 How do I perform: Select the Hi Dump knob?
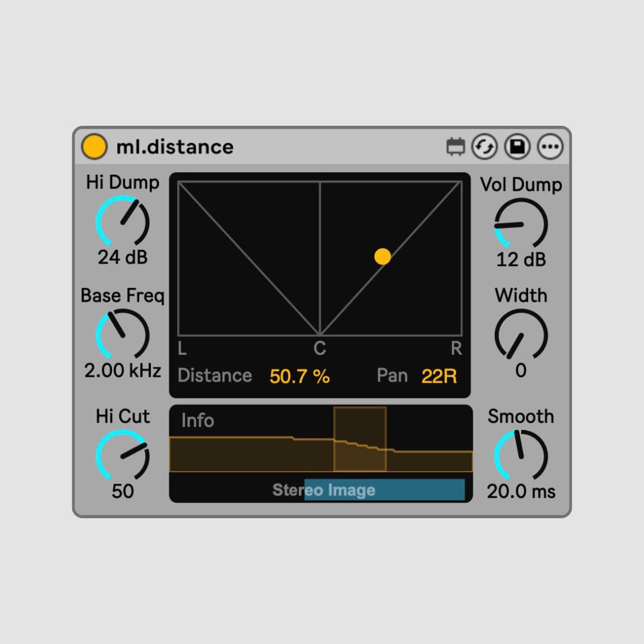[122, 222]
